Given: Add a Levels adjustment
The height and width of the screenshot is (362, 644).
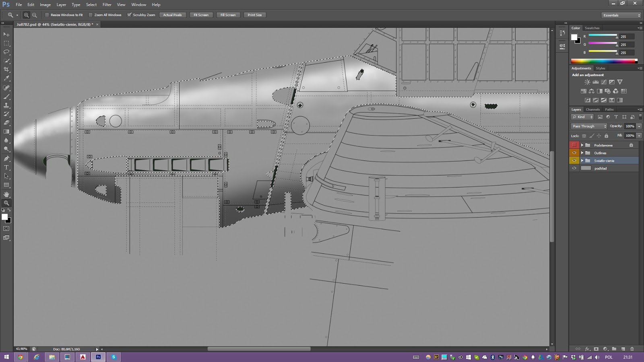Looking at the screenshot, I should [595, 82].
